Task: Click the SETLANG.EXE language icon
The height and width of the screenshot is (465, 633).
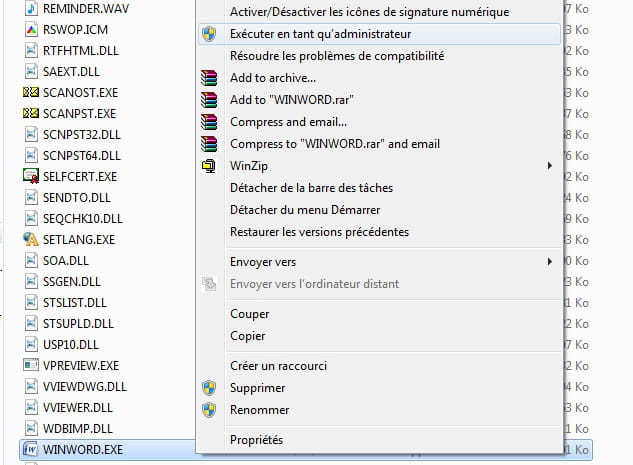Action: [31, 239]
